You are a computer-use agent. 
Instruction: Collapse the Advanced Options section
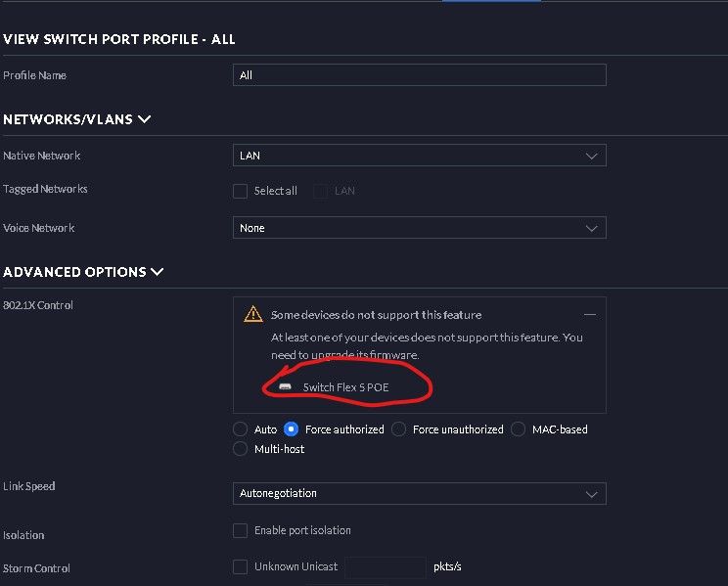pyautogui.click(x=158, y=272)
